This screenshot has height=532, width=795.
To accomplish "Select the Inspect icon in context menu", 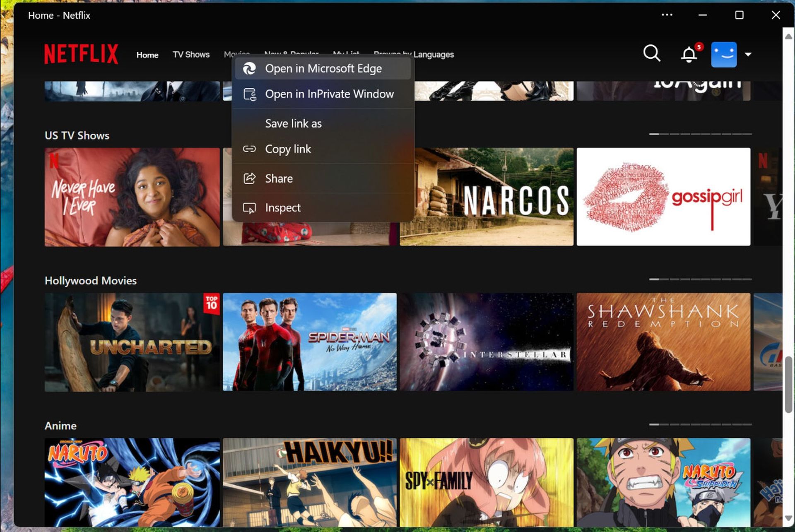I will 249,207.
